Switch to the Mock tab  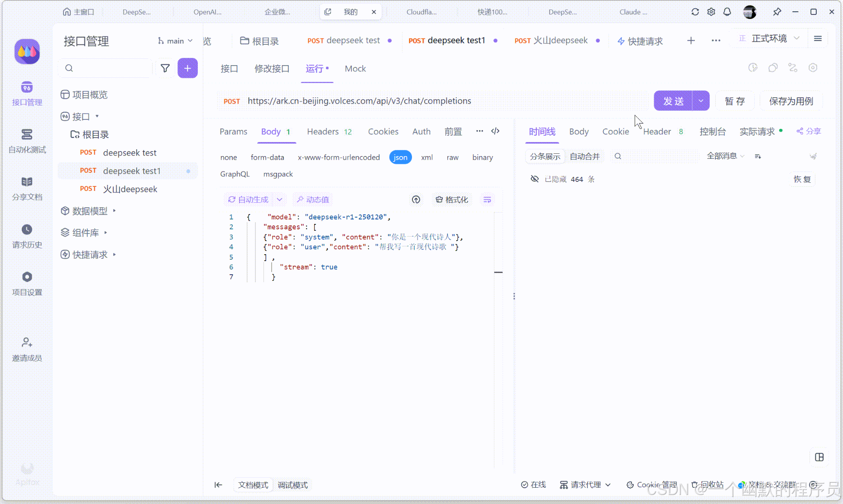click(355, 69)
